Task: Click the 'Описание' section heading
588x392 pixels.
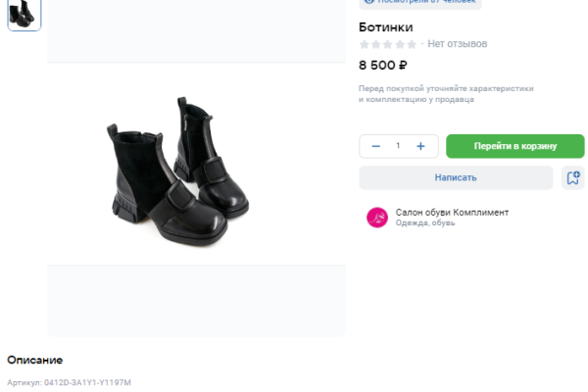Action: (x=35, y=360)
